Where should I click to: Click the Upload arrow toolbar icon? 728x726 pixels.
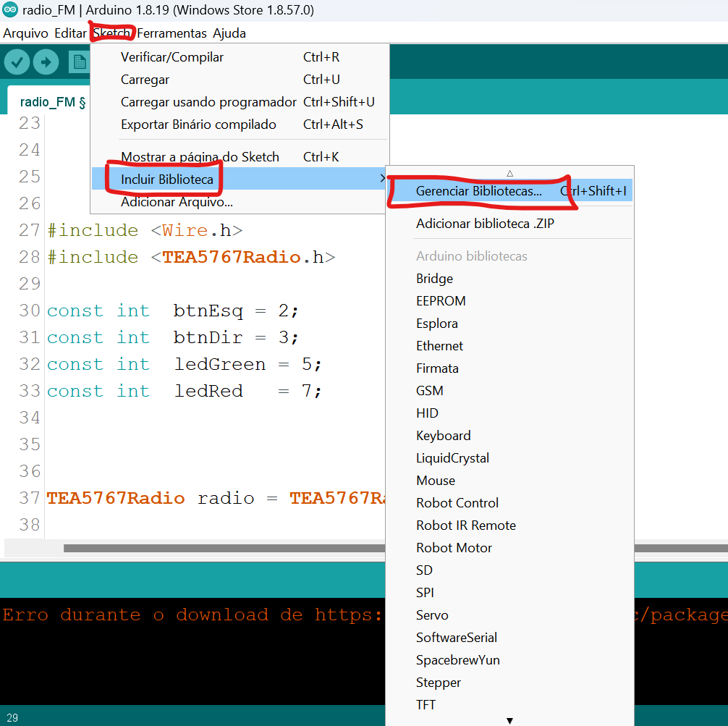tap(46, 62)
